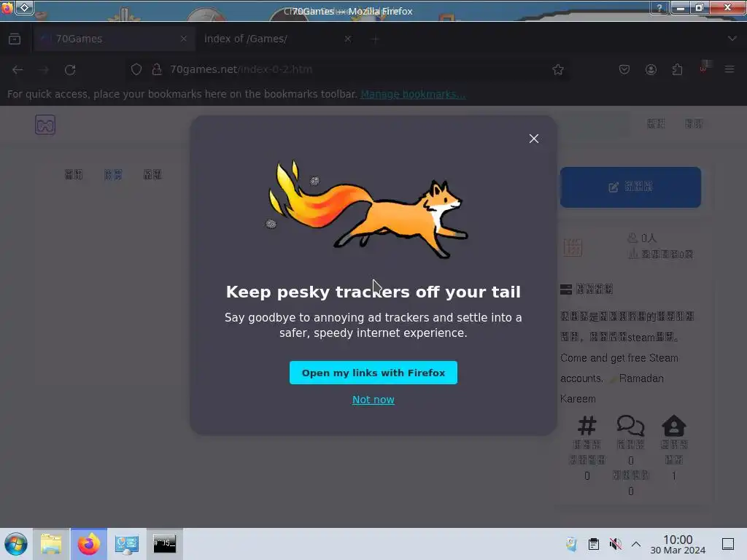Expand hidden system tray icons arrow
747x560 pixels.
click(636, 544)
